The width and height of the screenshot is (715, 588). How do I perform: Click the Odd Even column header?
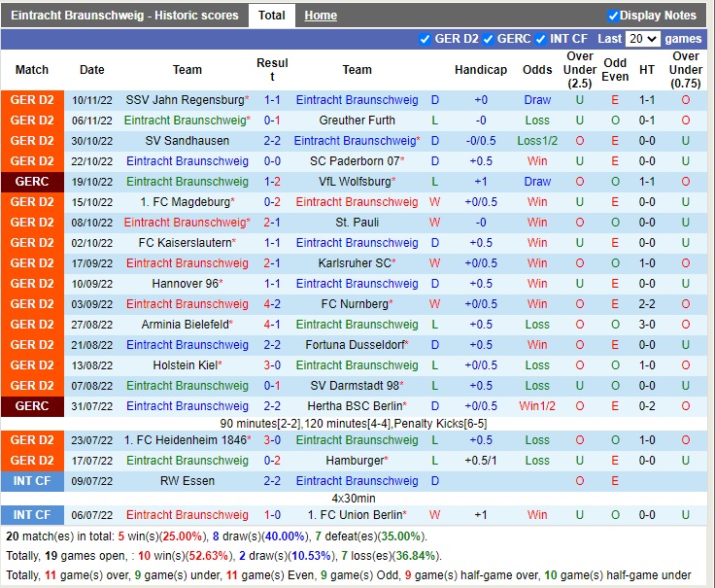click(x=615, y=70)
